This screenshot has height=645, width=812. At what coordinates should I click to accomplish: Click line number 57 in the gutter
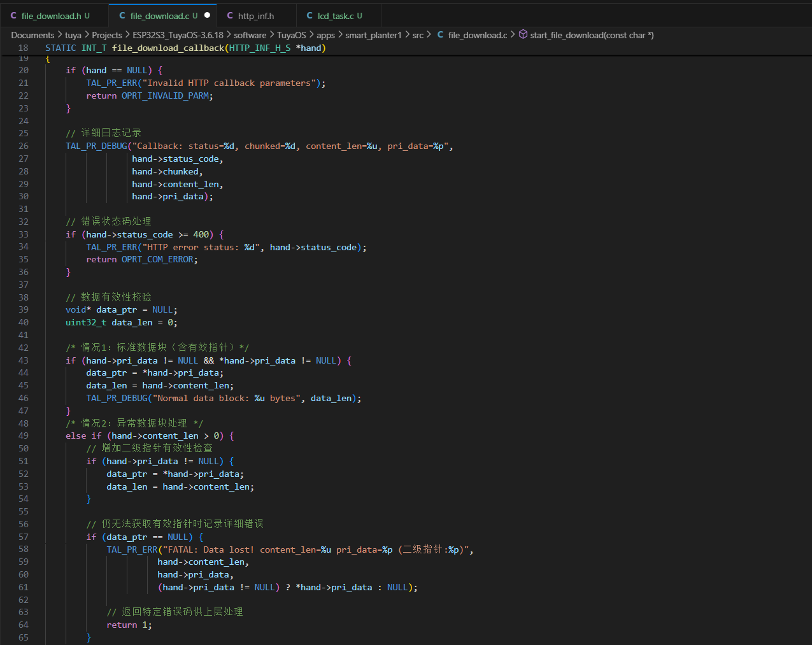(24, 537)
